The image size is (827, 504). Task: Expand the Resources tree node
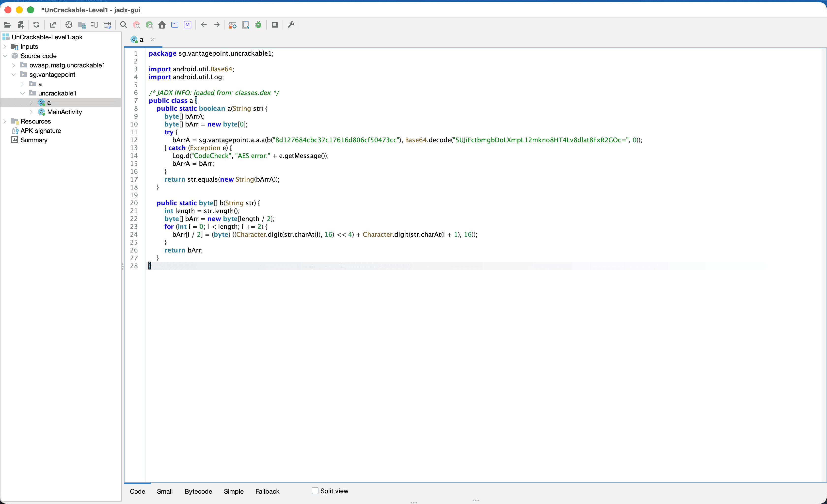(x=5, y=122)
